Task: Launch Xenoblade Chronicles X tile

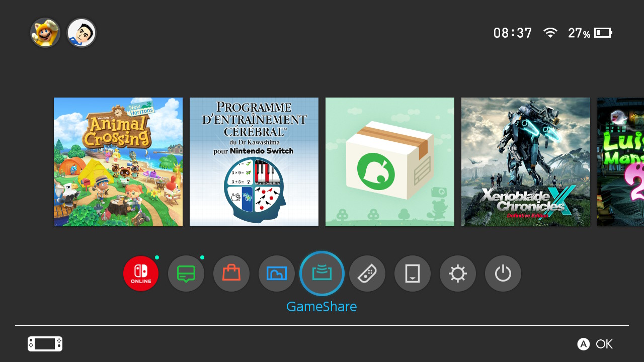Action: click(526, 162)
